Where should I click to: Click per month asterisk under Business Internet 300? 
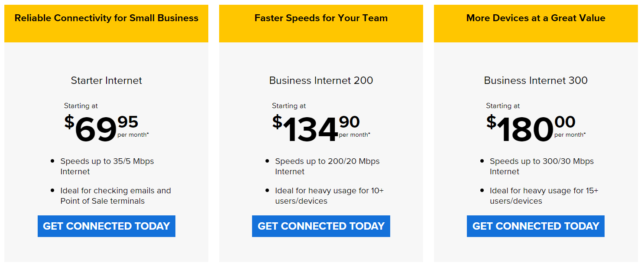pyautogui.click(x=570, y=135)
